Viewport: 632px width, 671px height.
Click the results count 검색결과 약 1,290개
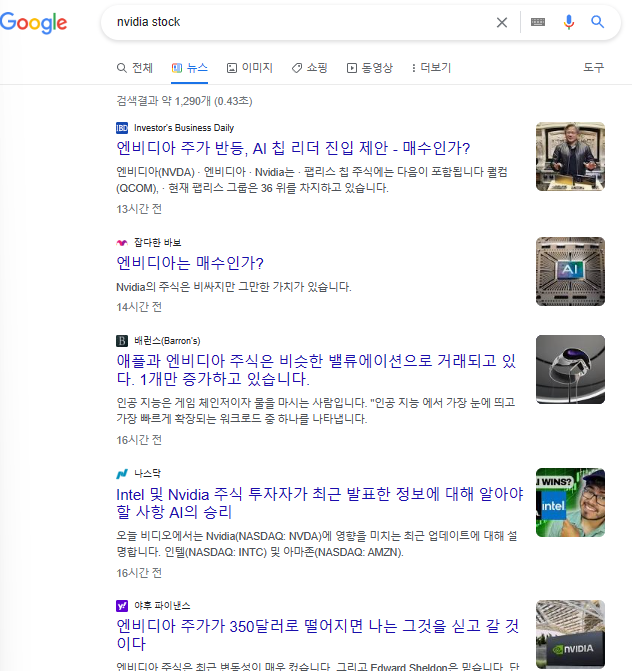point(184,101)
